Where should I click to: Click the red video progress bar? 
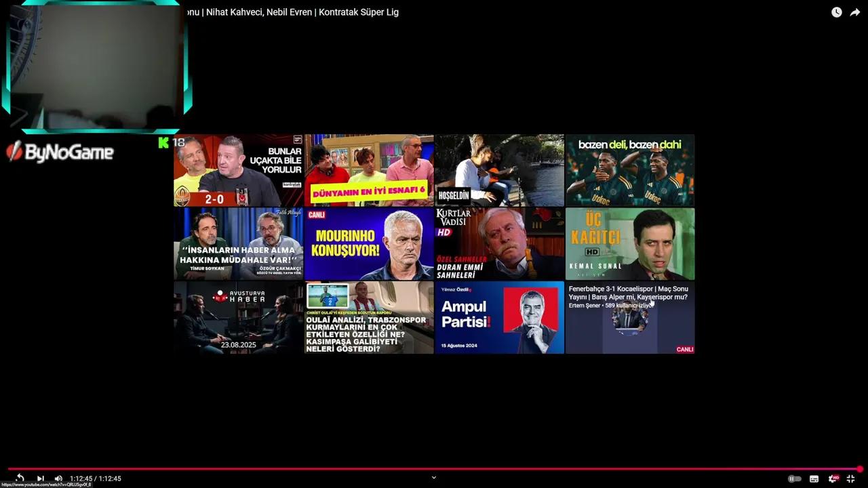[434, 468]
